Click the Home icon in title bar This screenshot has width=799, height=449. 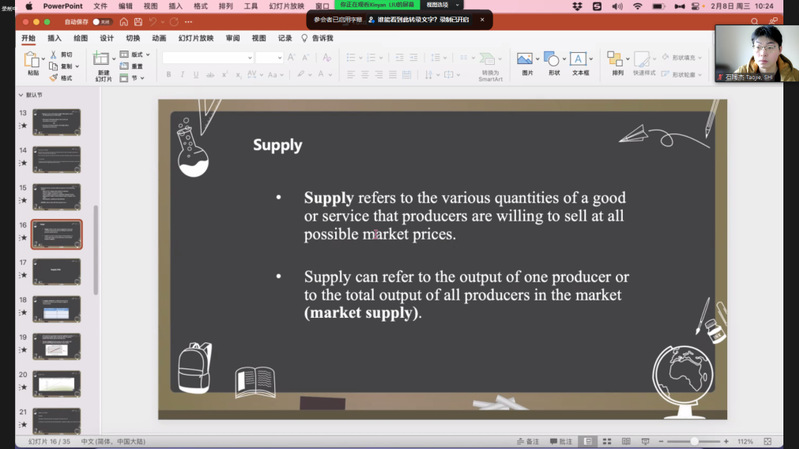123,21
